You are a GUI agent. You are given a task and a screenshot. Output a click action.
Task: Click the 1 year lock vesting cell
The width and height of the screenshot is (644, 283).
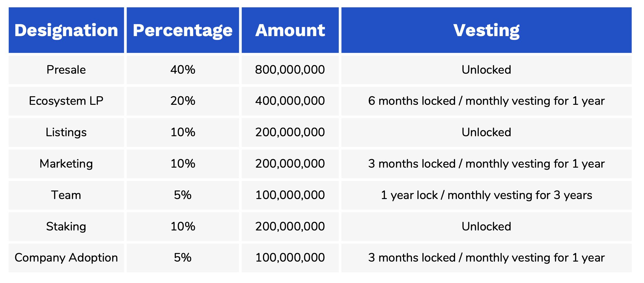486,195
